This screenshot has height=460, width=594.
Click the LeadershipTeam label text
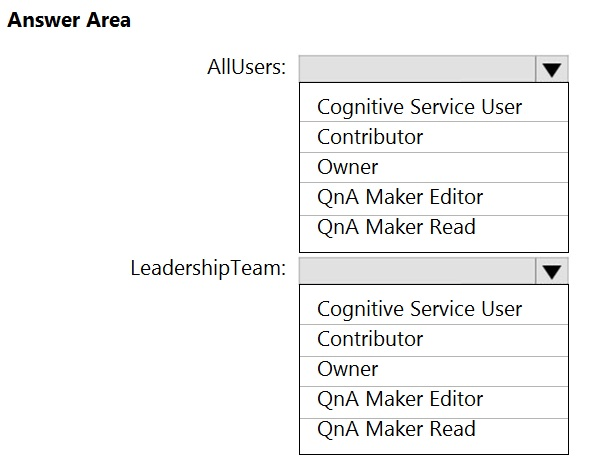point(208,269)
